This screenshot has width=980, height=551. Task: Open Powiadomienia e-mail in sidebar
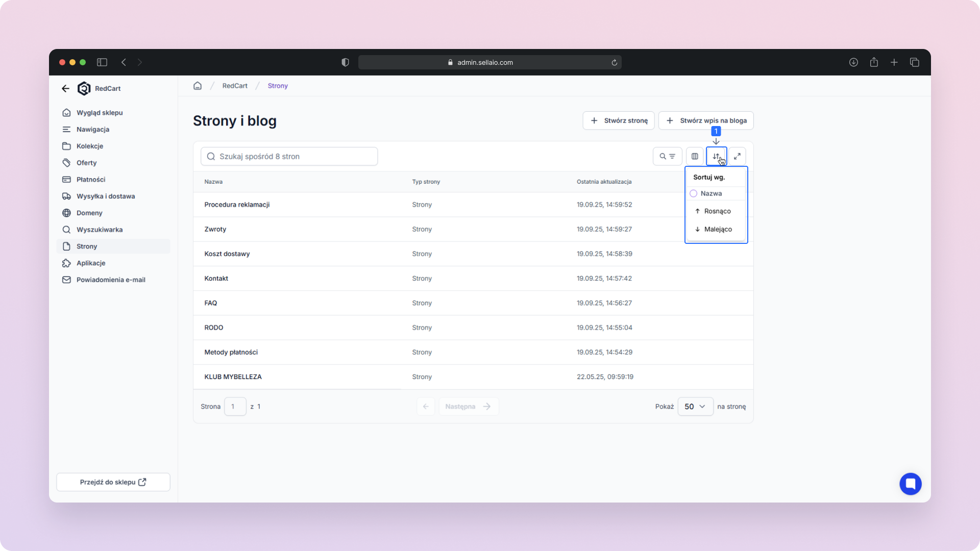[x=111, y=280]
